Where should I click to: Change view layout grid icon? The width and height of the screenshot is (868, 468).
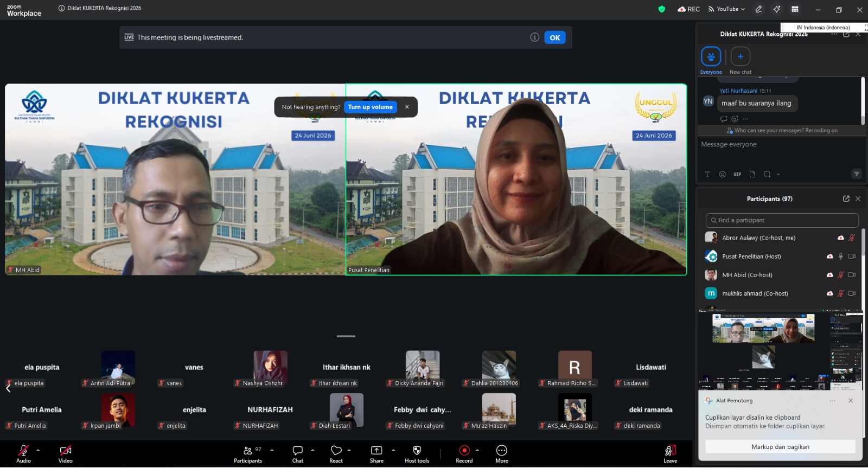795,9
